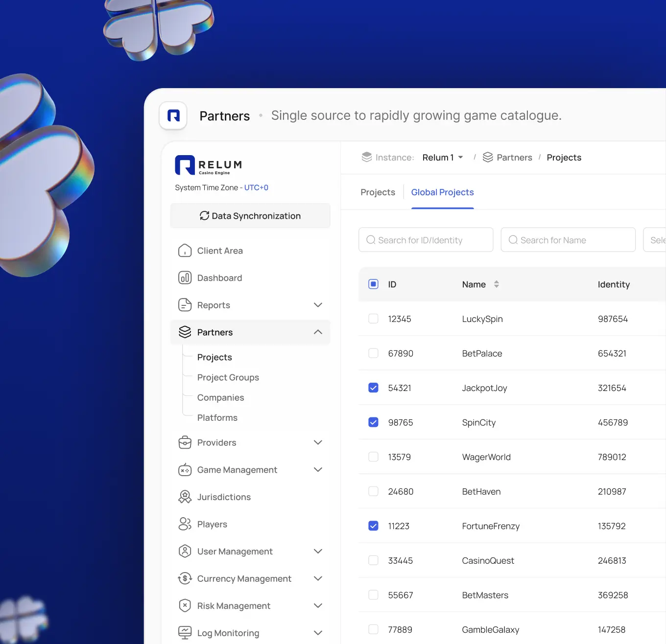Click the Partners breadcrumb layers icon
This screenshot has width=666, height=644.
click(488, 157)
